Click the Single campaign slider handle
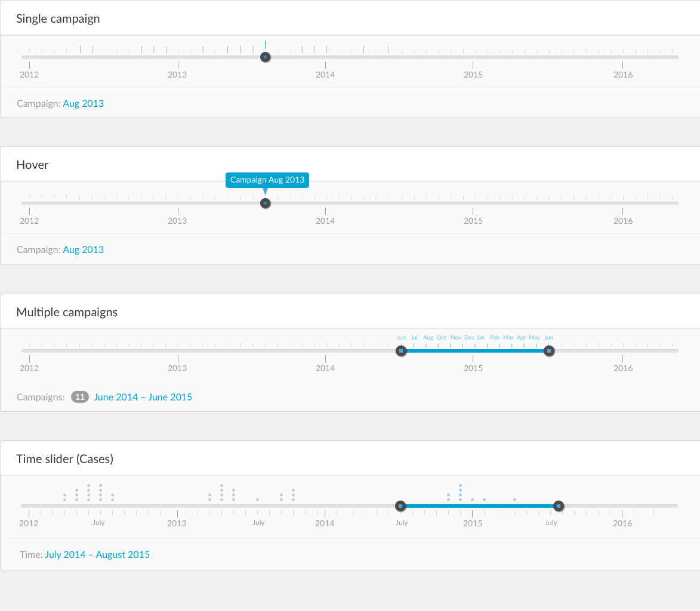Image resolution: width=700 pixels, height=611 pixels. click(x=266, y=57)
